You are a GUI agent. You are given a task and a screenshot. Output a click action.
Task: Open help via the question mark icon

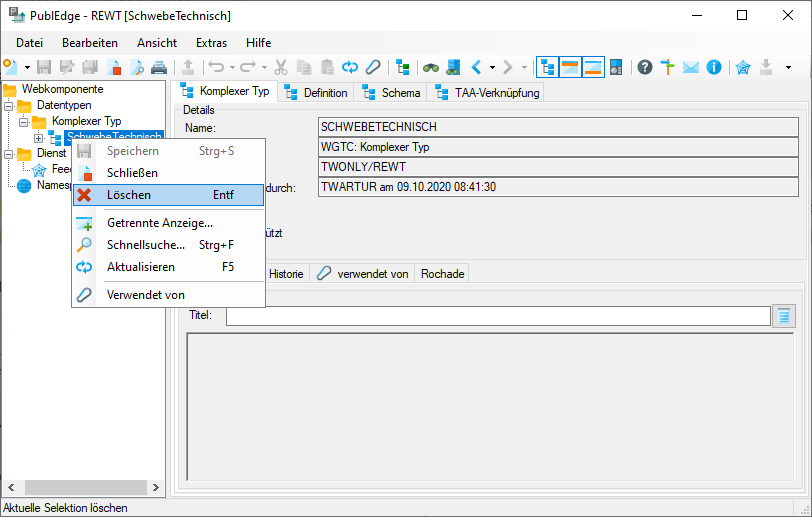coord(645,67)
